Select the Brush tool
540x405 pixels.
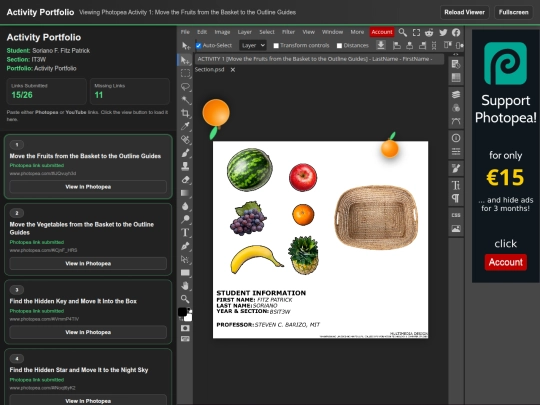[185, 153]
